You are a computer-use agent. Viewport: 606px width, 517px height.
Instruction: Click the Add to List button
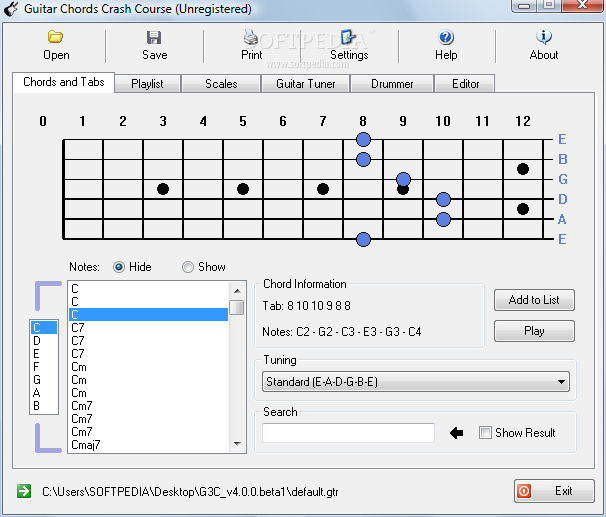[534, 300]
